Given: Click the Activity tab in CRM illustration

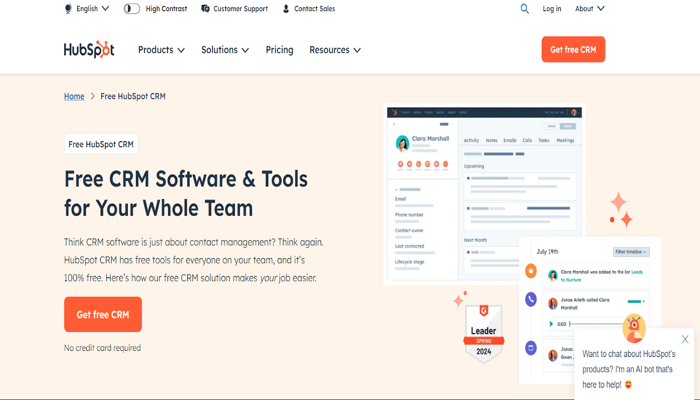Looking at the screenshot, I should (471, 141).
